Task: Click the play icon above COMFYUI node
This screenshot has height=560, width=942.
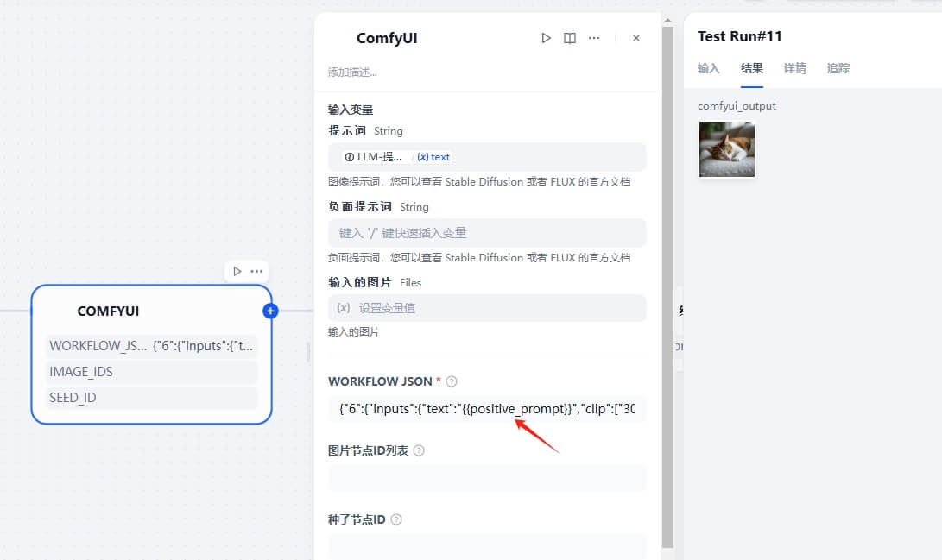Action: coord(237,271)
